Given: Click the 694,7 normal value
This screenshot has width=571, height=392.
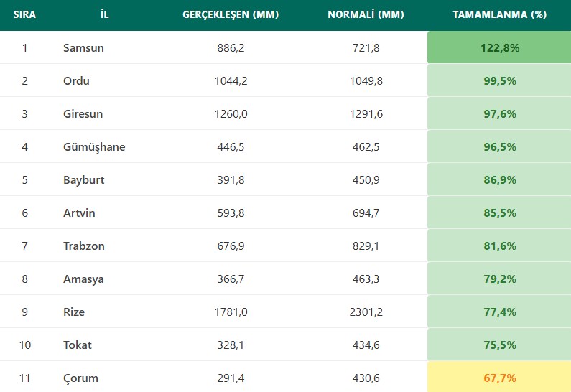Looking at the screenshot, I should coord(366,213).
